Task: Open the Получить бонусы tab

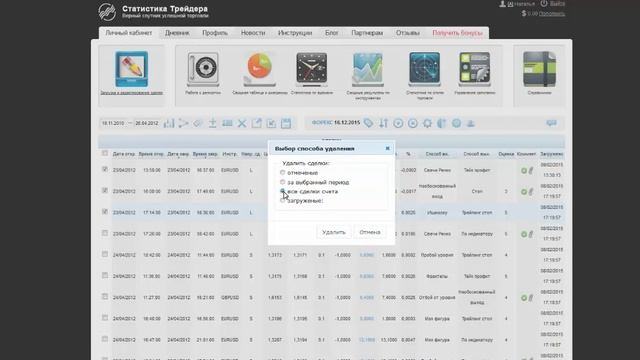Action: [x=458, y=33]
